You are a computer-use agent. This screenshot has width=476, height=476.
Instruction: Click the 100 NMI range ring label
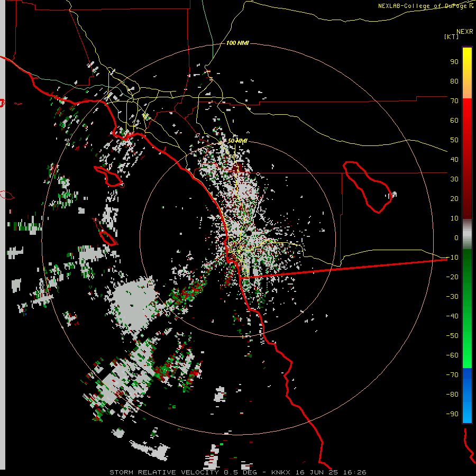tap(237, 43)
